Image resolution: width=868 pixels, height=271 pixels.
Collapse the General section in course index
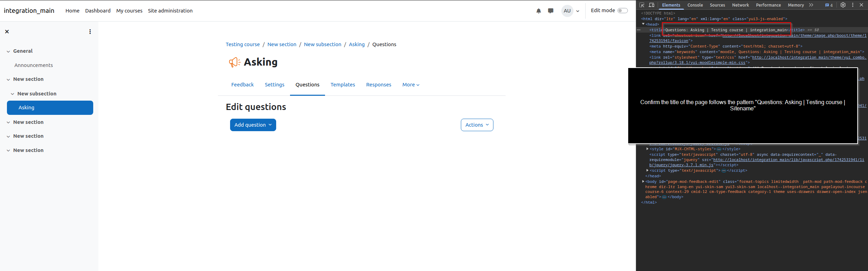(8, 51)
